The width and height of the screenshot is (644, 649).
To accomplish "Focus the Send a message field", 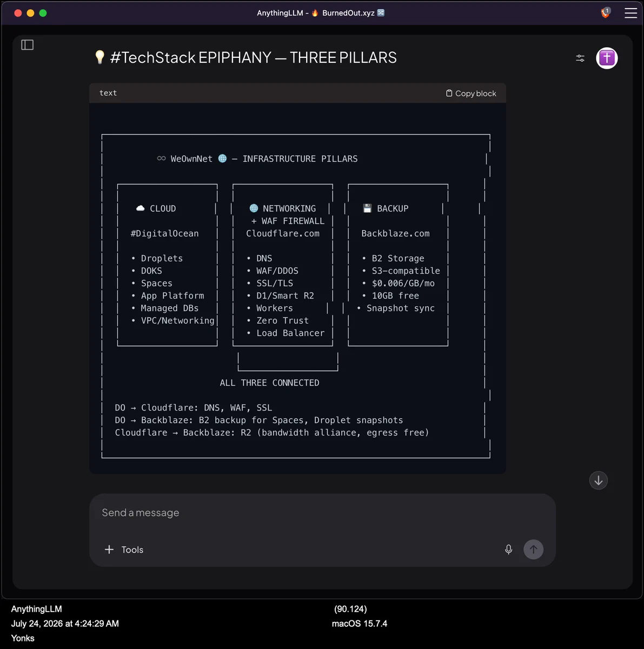I will coord(322,513).
